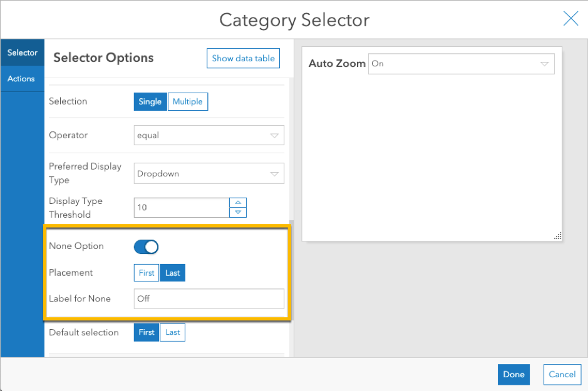Set Selection to Single

click(x=150, y=101)
